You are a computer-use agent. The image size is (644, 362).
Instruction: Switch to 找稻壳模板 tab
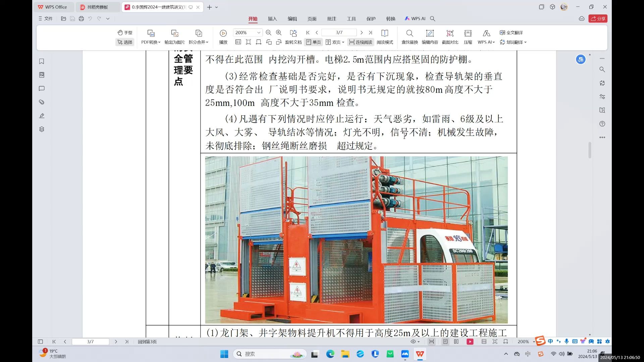pos(98,7)
